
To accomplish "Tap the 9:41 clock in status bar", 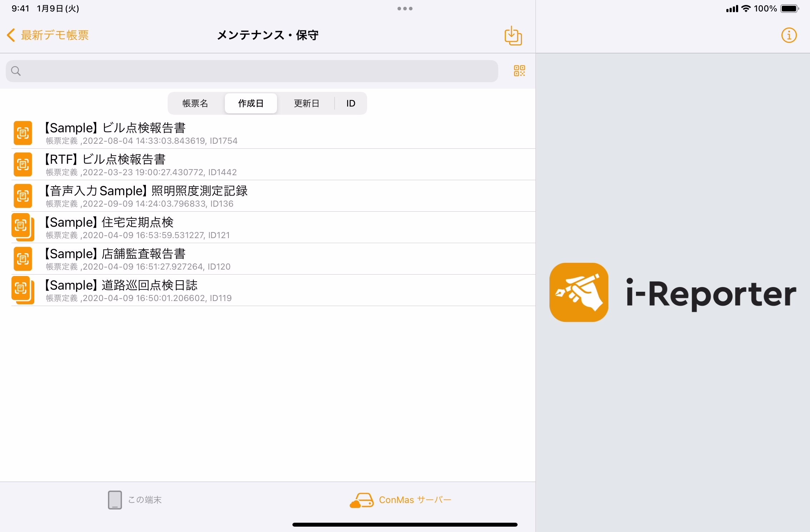I will tap(20, 9).
